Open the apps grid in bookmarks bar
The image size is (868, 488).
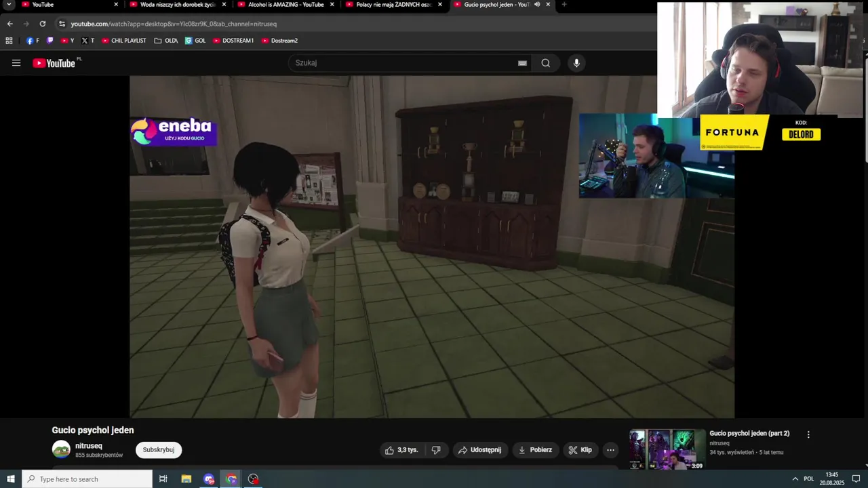coord(9,41)
